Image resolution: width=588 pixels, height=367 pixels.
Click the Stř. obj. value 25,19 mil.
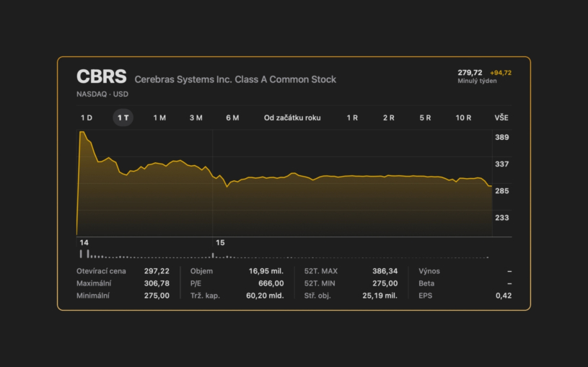pyautogui.click(x=380, y=296)
